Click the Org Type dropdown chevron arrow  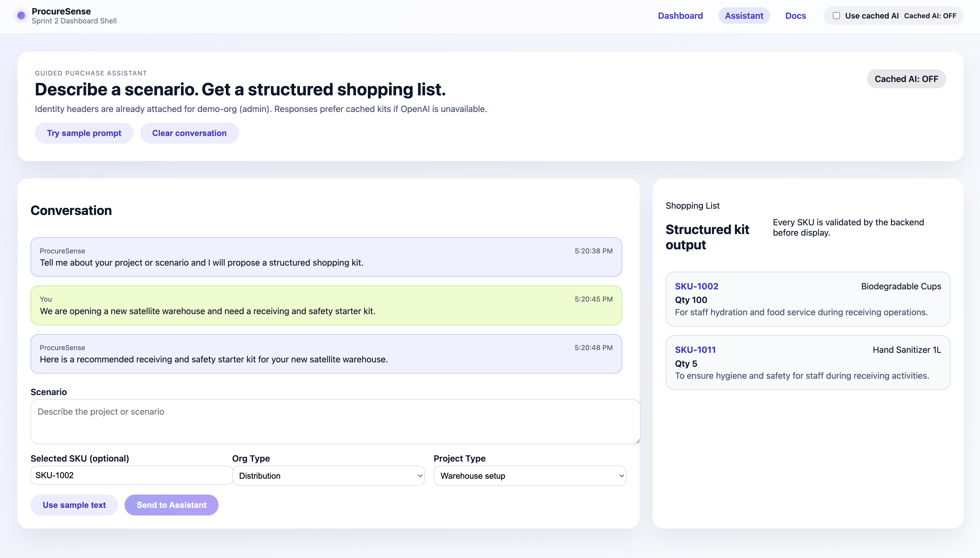[x=420, y=476]
